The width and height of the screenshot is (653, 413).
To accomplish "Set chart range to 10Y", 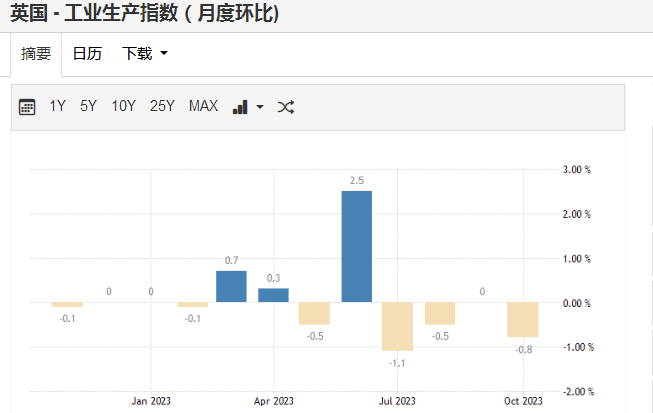I will point(123,107).
